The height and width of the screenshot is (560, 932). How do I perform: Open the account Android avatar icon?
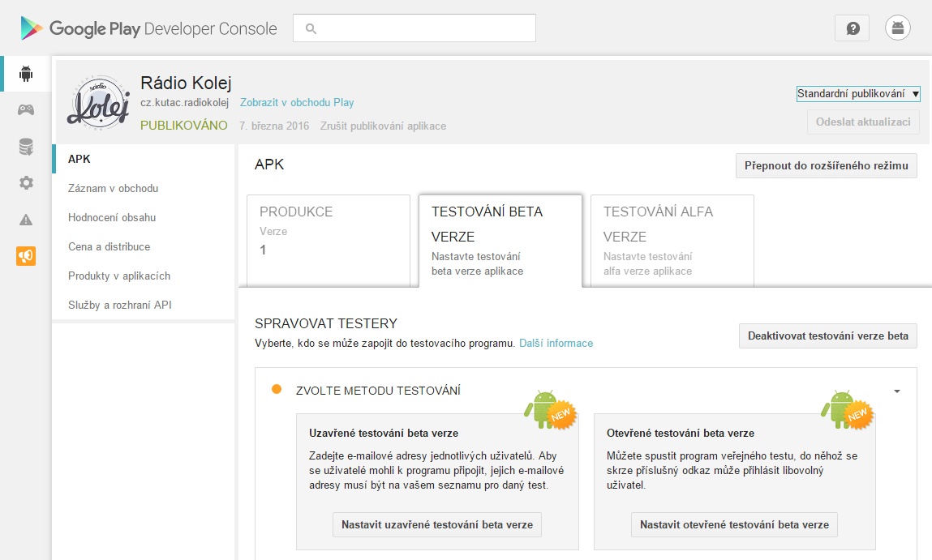(897, 28)
